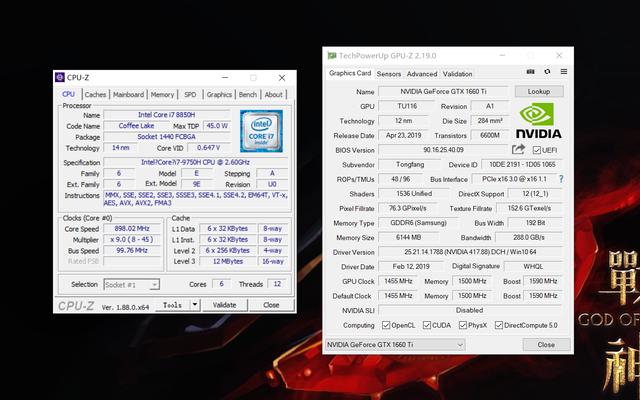Click the Memory Size value 6144 MB
The height and width of the screenshot is (400, 640).
(x=408, y=237)
